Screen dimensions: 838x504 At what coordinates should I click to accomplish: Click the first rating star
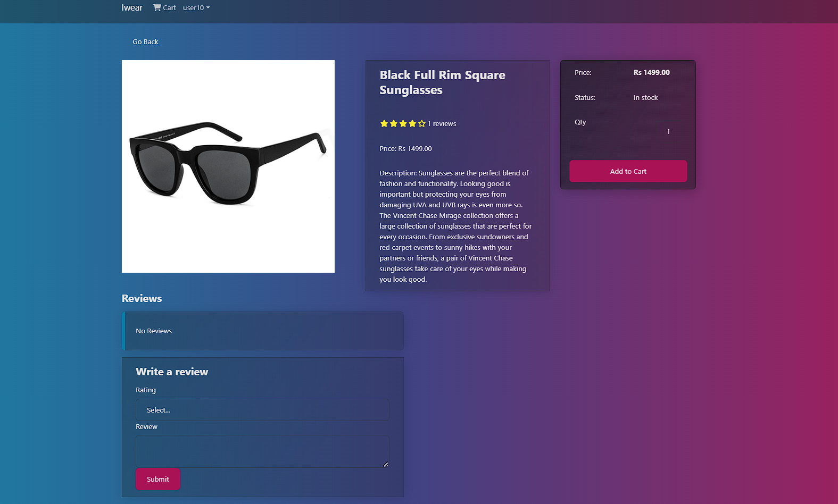pos(384,123)
